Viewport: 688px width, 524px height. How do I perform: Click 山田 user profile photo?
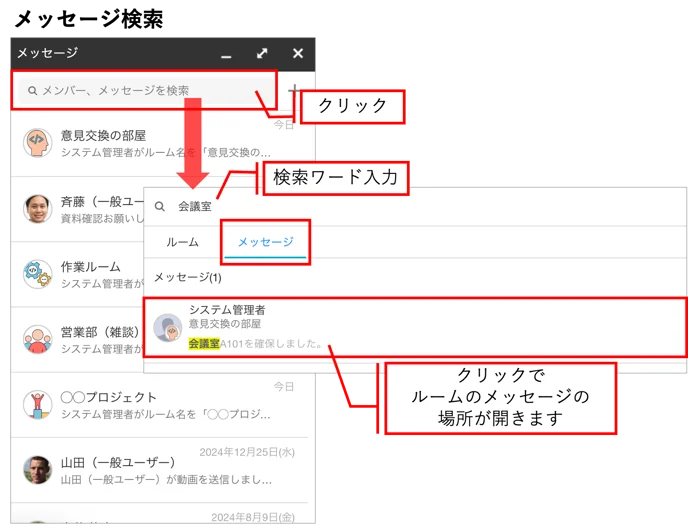coord(37,470)
